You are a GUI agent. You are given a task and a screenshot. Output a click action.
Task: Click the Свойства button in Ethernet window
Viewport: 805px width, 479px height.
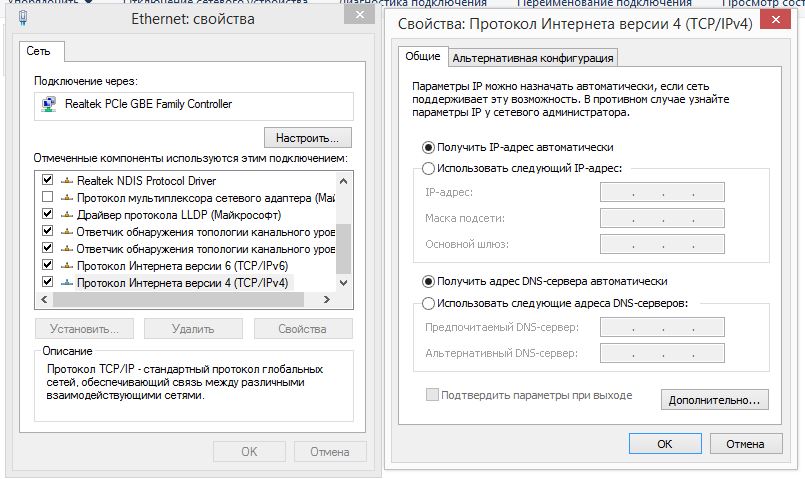click(x=303, y=329)
